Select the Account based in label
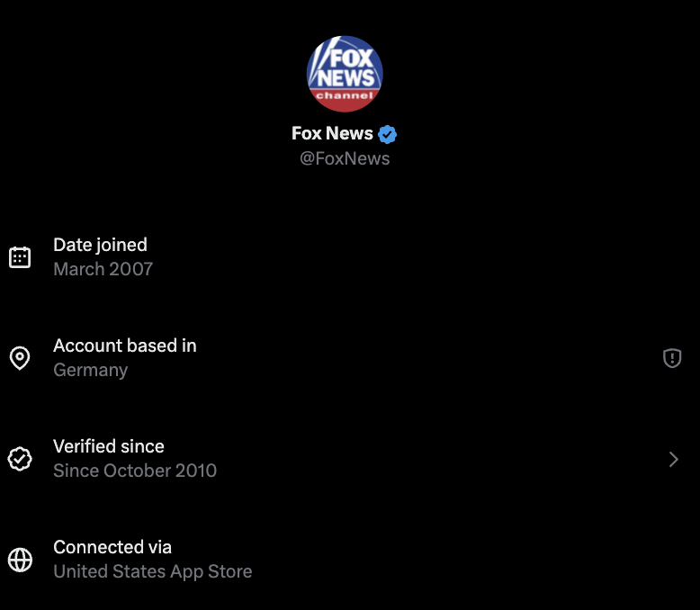This screenshot has width=700, height=610. click(125, 345)
